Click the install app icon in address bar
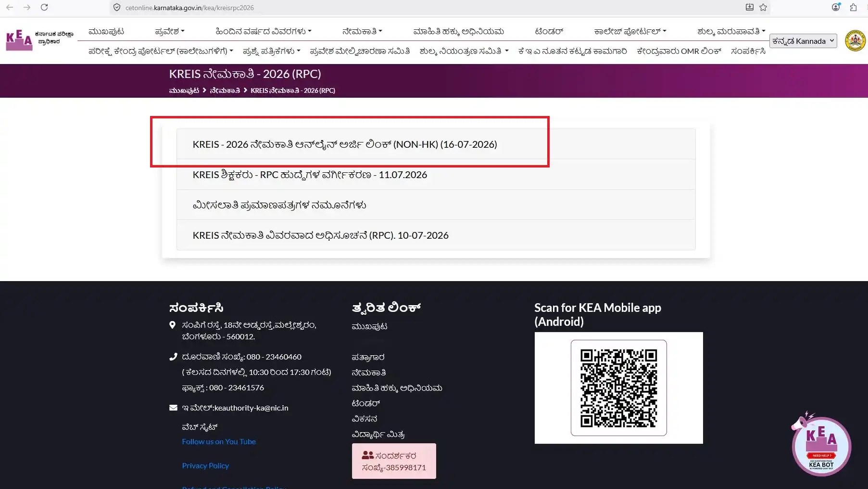Viewport: 868px width, 489px height. tap(749, 7)
